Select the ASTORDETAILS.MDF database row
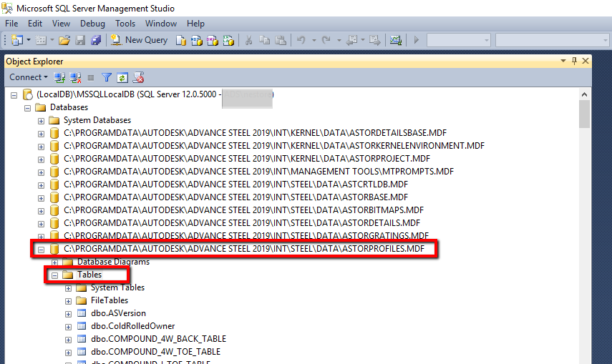Image resolution: width=612 pixels, height=364 pixels. (x=242, y=223)
